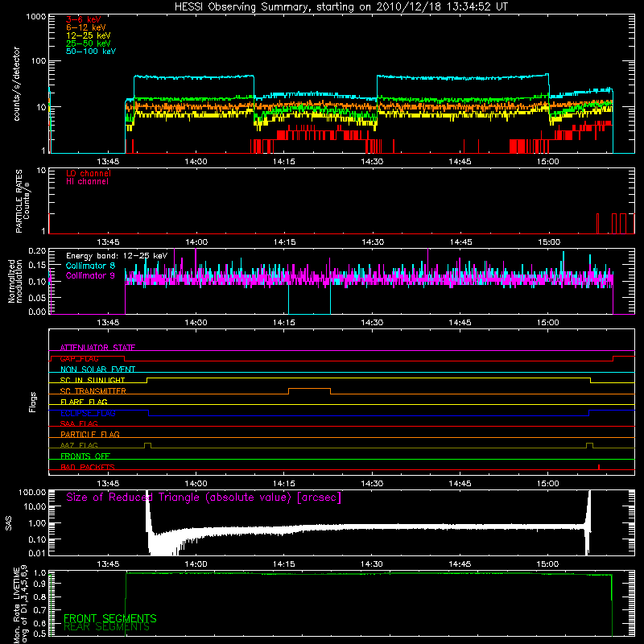This screenshot has width=644, height=644.
Task: Select the yellow 12-25 keV legend label
Action: [89, 35]
